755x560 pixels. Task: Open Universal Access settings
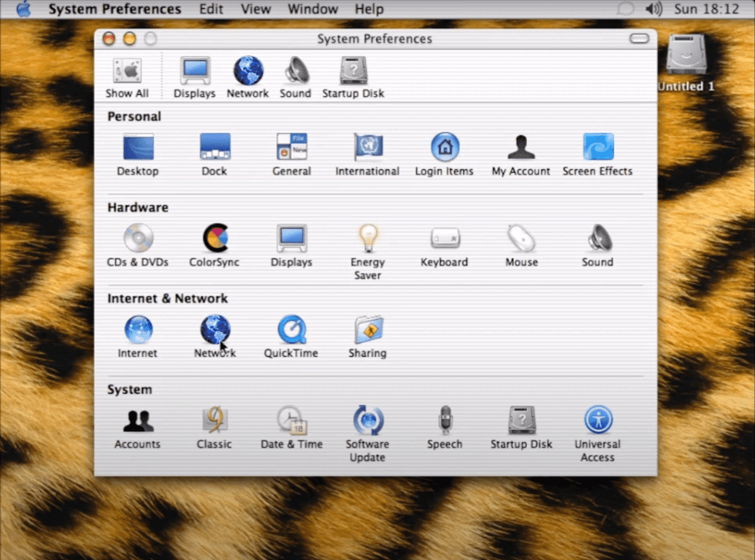click(598, 421)
